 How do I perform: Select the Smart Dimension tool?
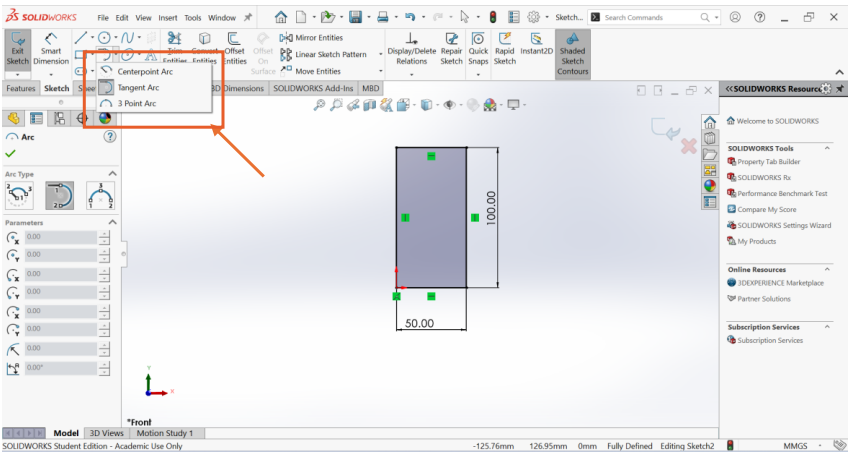coord(51,51)
